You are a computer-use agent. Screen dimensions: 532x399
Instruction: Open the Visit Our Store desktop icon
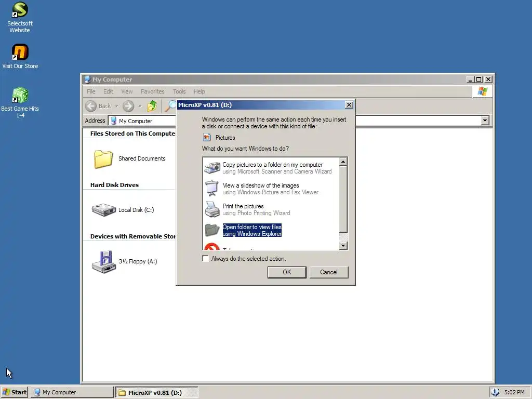[x=20, y=56]
